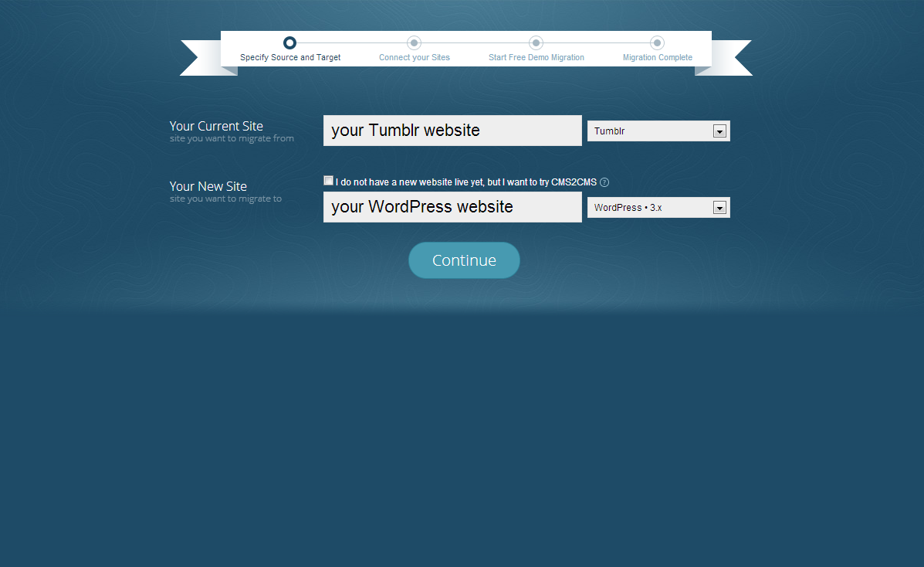Click the 'Start Free Demo Migration' step label
Image resolution: width=924 pixels, height=567 pixels.
[x=536, y=57]
